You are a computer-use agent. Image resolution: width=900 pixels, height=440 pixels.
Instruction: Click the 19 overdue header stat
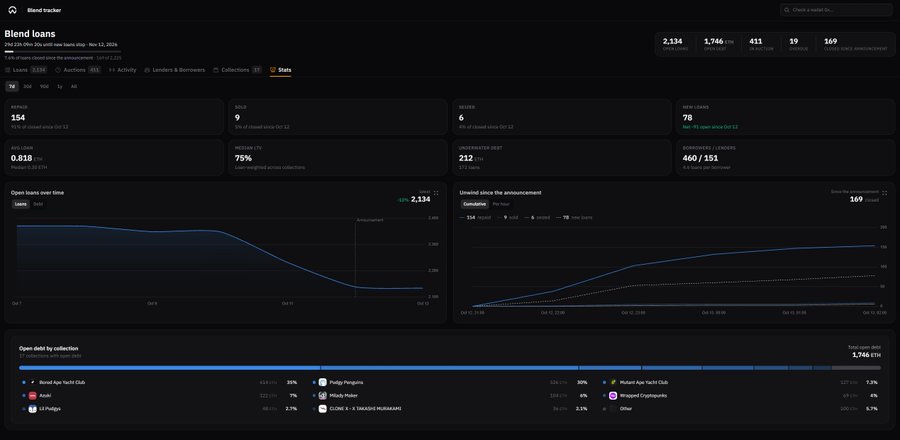point(798,44)
